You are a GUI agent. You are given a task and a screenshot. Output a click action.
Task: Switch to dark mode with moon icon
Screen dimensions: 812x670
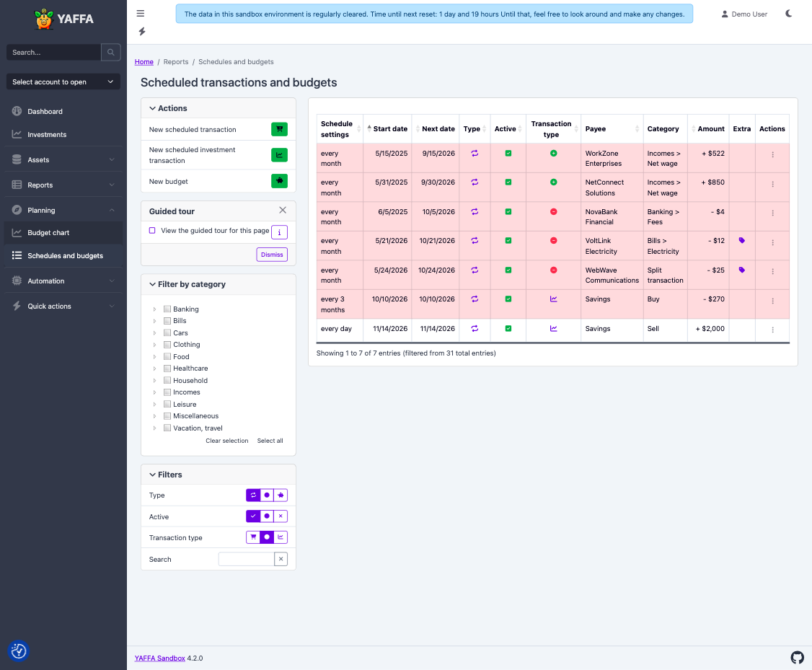[x=789, y=14]
